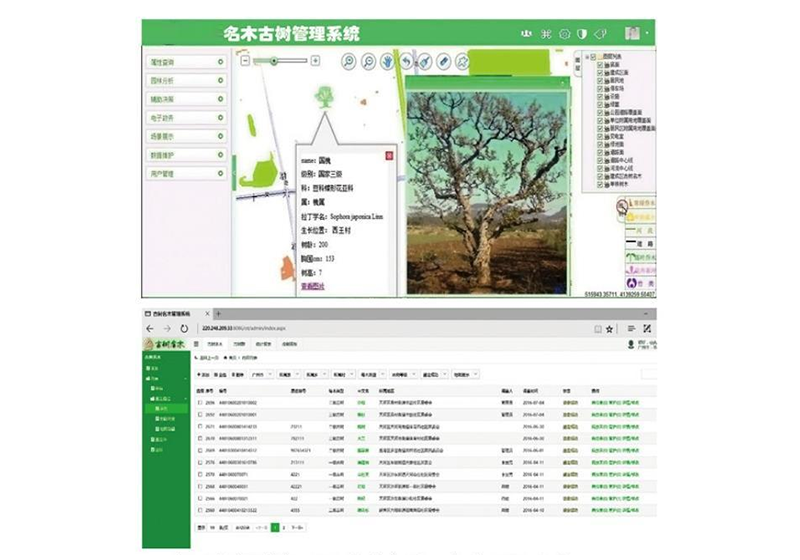Click the favorites star in browser bar

point(610,328)
